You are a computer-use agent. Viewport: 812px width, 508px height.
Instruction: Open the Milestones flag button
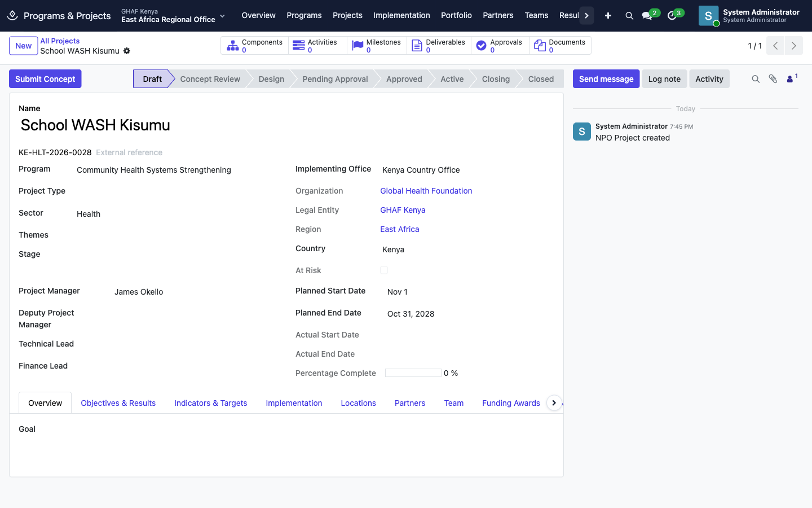point(377,46)
